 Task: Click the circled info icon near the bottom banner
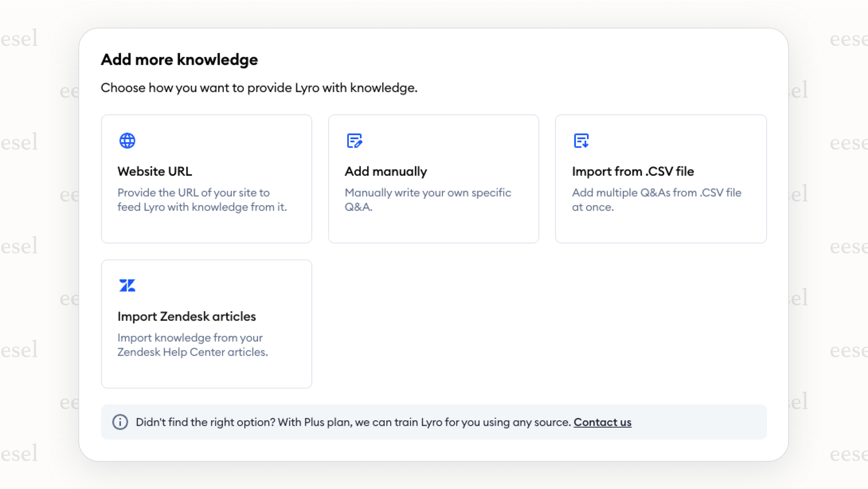(x=120, y=422)
